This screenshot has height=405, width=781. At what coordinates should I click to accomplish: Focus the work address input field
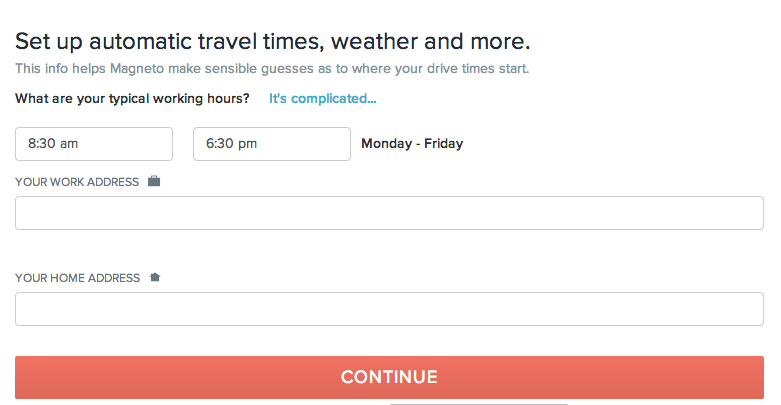coord(389,213)
